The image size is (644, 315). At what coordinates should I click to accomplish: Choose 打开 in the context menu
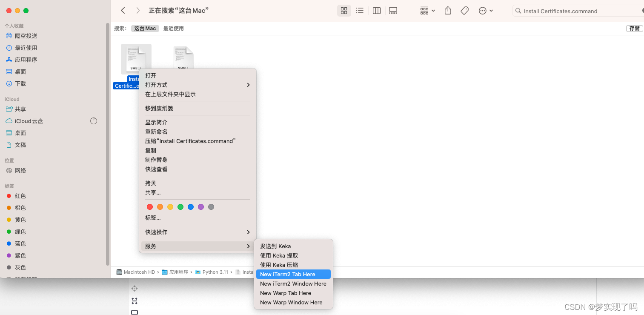click(x=197, y=75)
